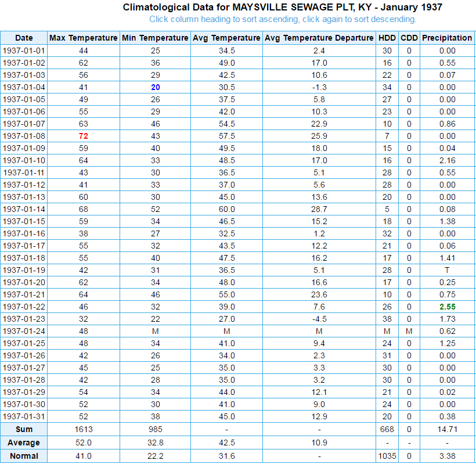This screenshot has width=476, height=464.
Task: Click min temperature 52 on 1937-01-14
Action: pyautogui.click(x=156, y=209)
